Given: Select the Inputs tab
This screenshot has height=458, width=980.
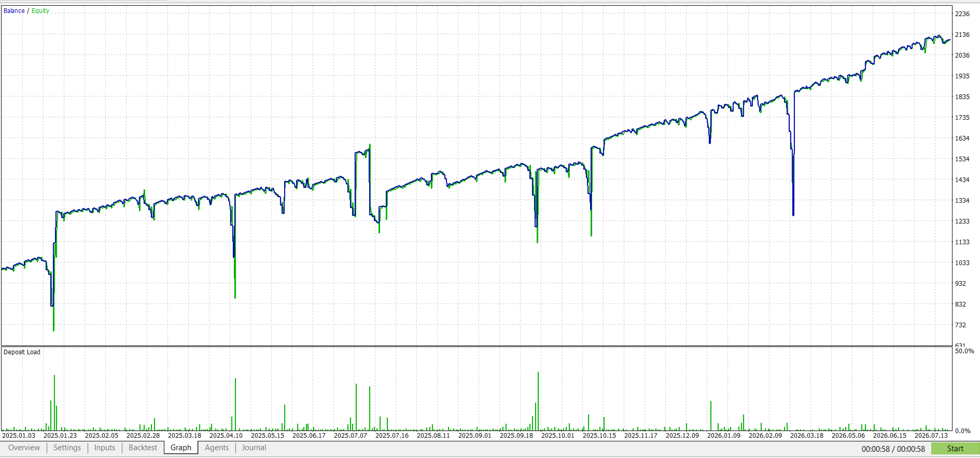Looking at the screenshot, I should 105,448.
